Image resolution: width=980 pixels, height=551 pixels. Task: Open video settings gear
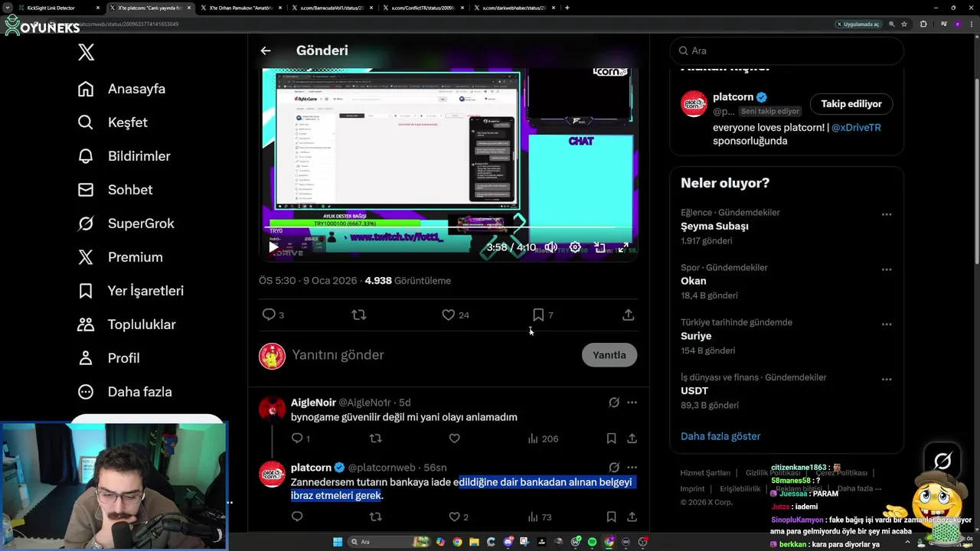pos(575,247)
